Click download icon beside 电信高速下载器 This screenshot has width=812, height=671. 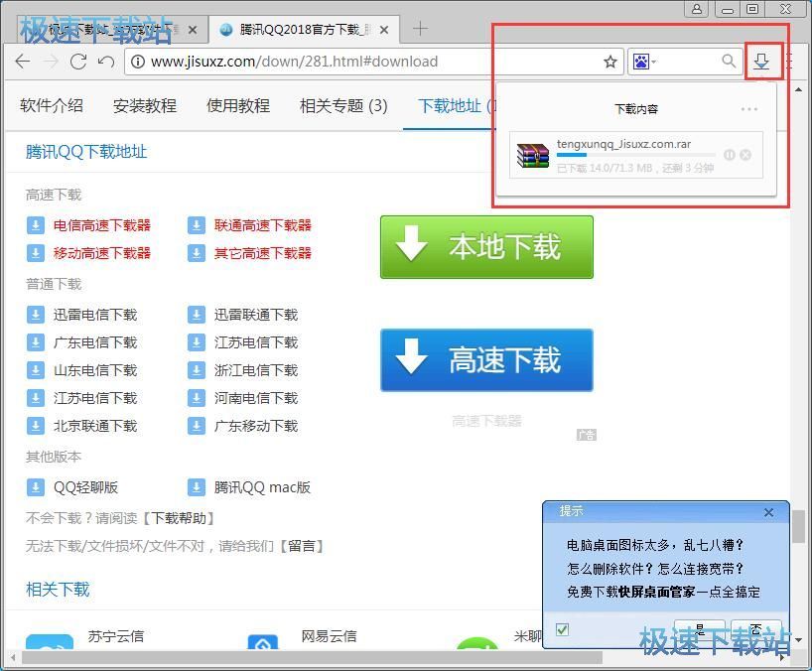tap(35, 225)
